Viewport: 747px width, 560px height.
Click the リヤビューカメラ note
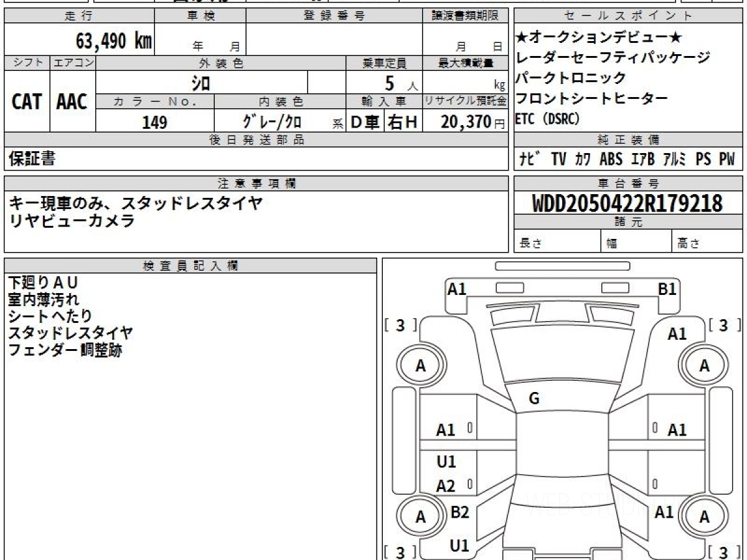(x=72, y=220)
